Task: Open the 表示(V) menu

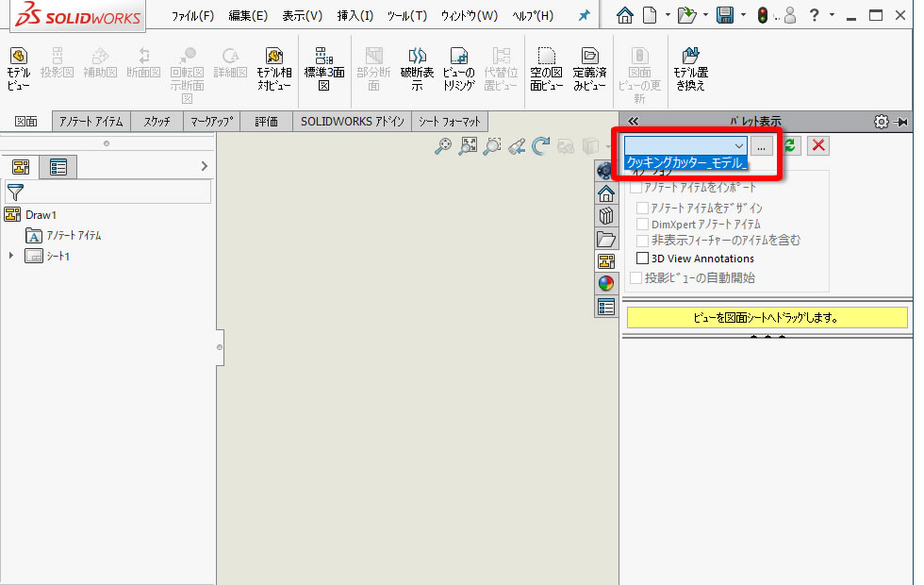Action: pyautogui.click(x=303, y=16)
